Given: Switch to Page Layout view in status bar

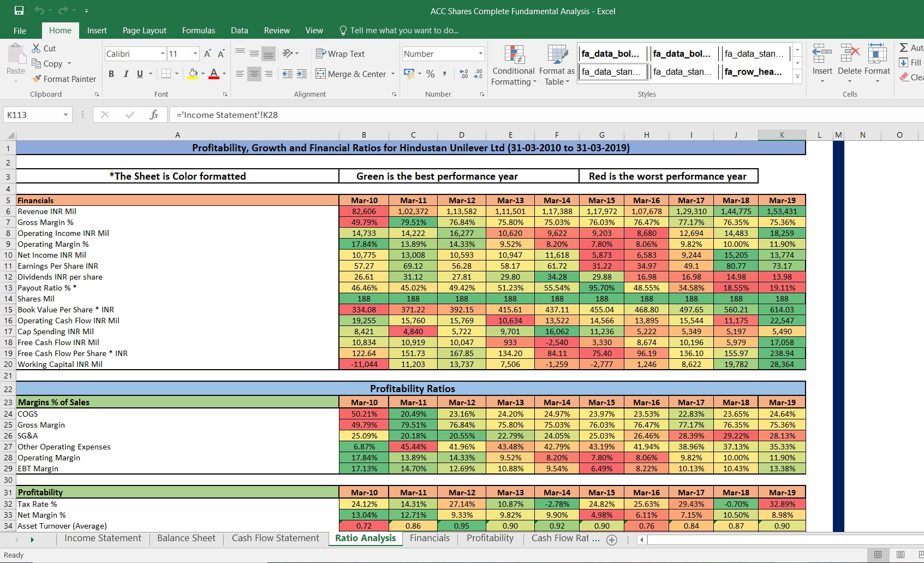Looking at the screenshot, I should (901, 555).
